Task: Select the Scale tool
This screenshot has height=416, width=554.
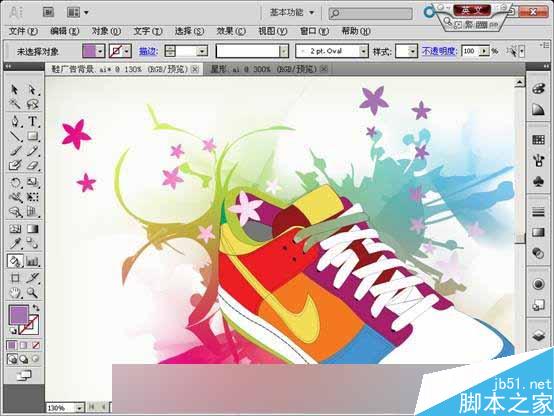Action: click(x=32, y=182)
